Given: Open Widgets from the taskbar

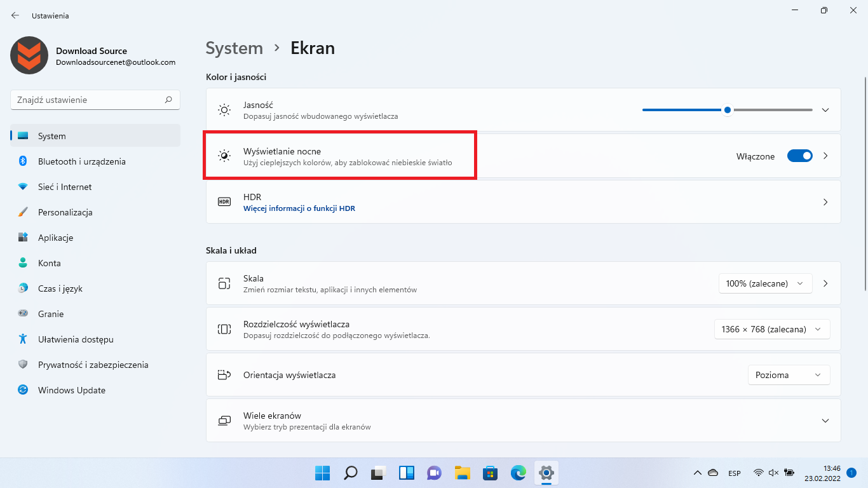Looking at the screenshot, I should pos(407,473).
